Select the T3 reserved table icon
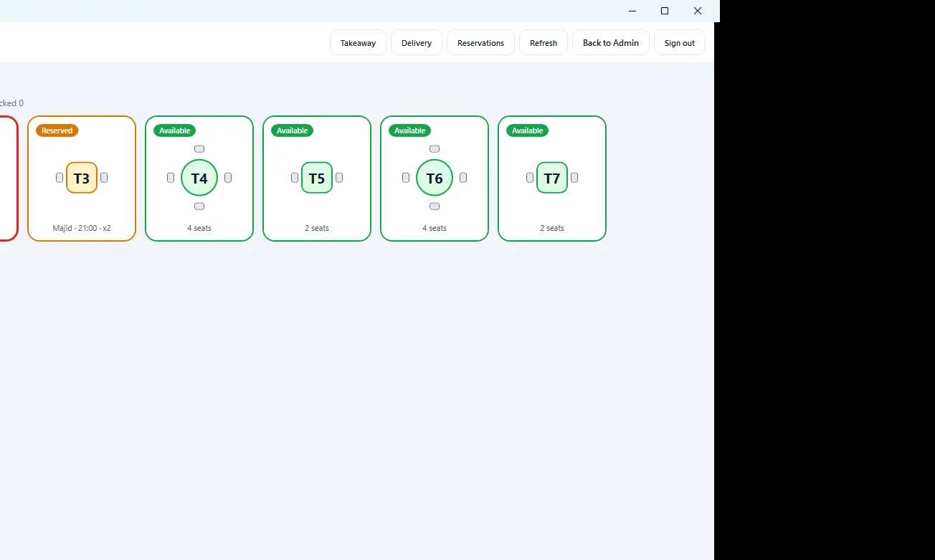Image resolution: width=935 pixels, height=560 pixels. click(x=82, y=178)
